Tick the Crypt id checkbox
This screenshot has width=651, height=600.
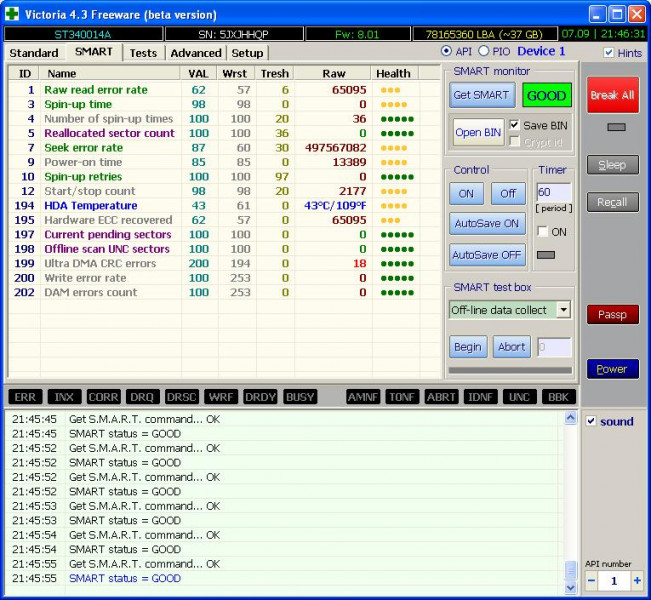[x=514, y=142]
